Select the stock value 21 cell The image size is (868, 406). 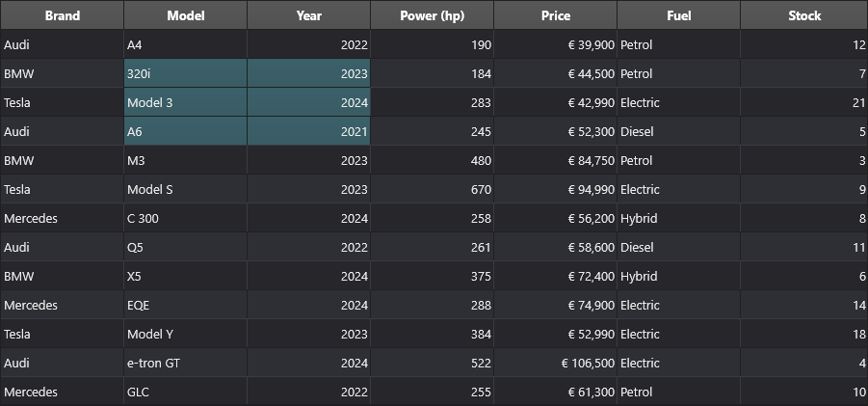[804, 102]
